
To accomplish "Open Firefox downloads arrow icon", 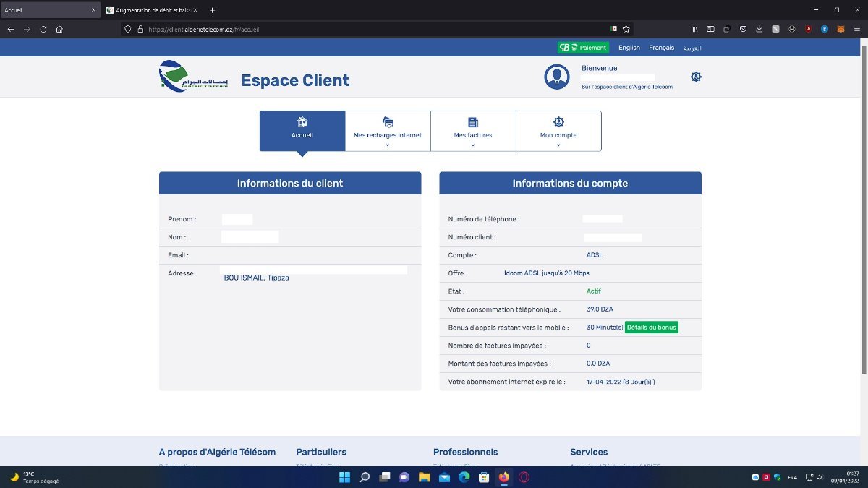I will point(759,29).
